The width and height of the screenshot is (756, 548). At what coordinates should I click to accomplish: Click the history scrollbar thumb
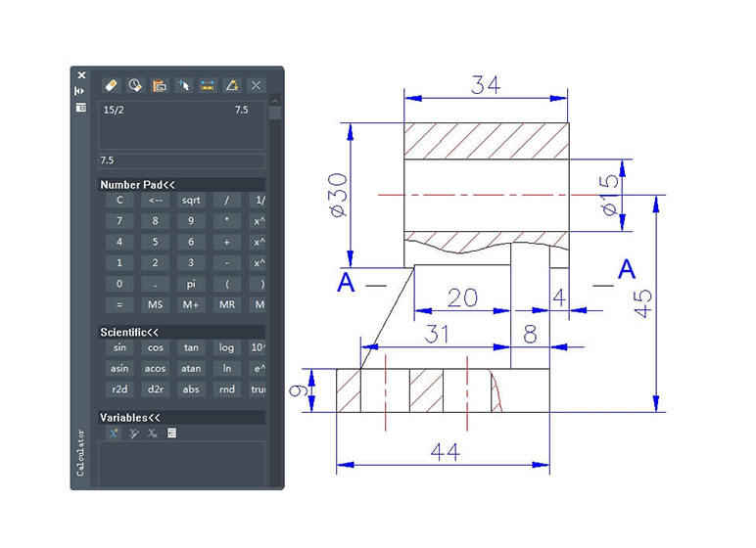[x=275, y=114]
